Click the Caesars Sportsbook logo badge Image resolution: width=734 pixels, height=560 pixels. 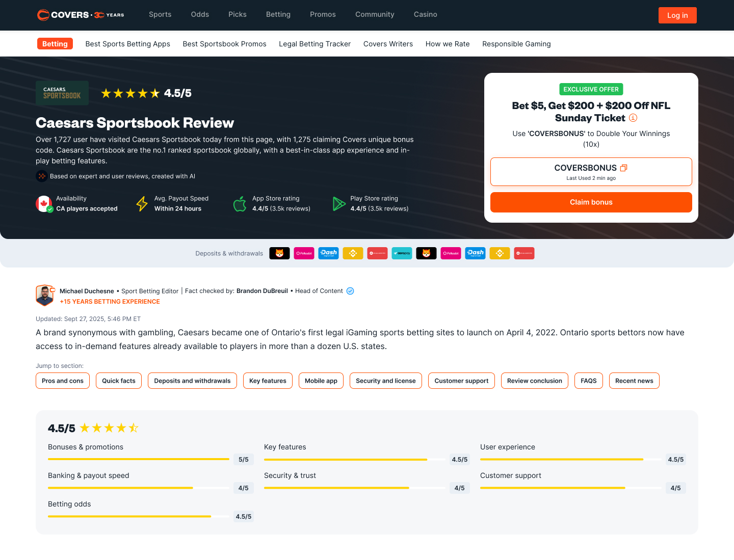(62, 93)
